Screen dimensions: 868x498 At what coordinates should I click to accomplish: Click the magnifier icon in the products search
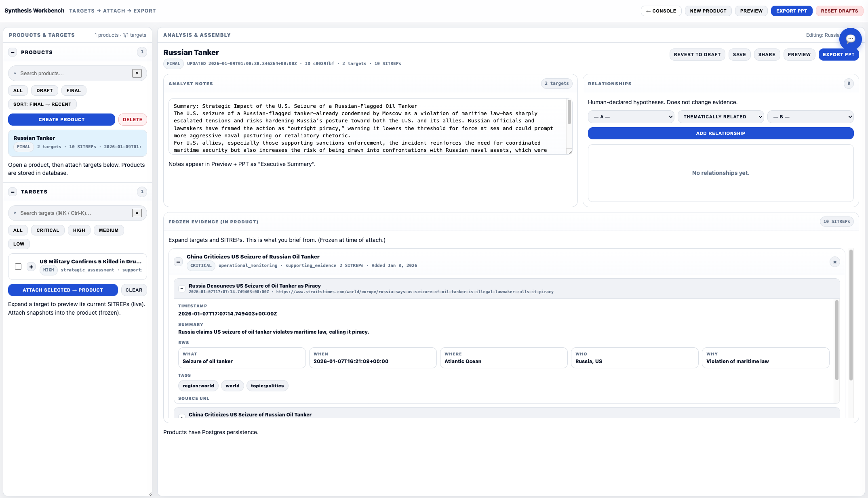15,73
